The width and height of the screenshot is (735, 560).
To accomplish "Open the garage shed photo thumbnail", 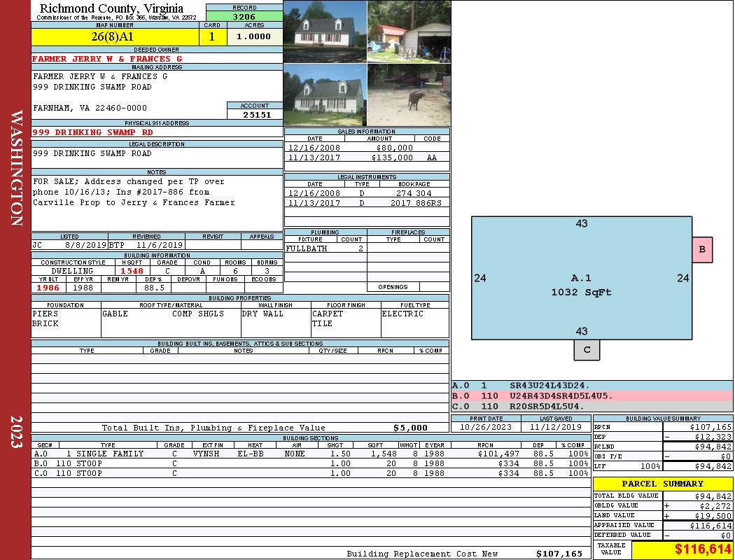I will (x=409, y=31).
